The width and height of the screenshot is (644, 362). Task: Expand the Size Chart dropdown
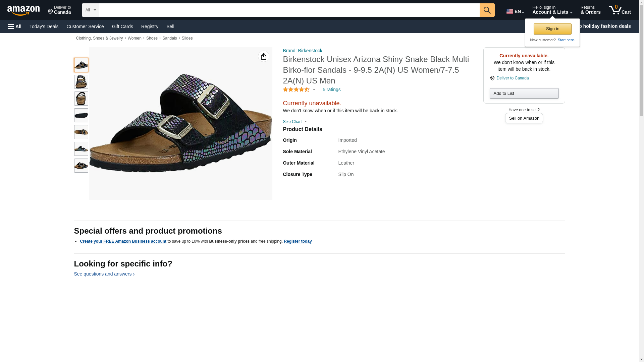pyautogui.click(x=295, y=122)
